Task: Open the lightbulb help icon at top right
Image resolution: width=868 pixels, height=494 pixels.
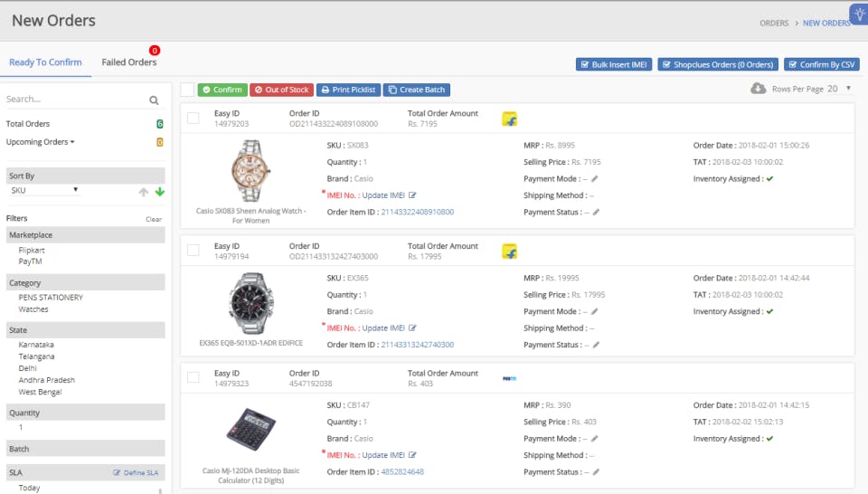Action: pos(859,14)
